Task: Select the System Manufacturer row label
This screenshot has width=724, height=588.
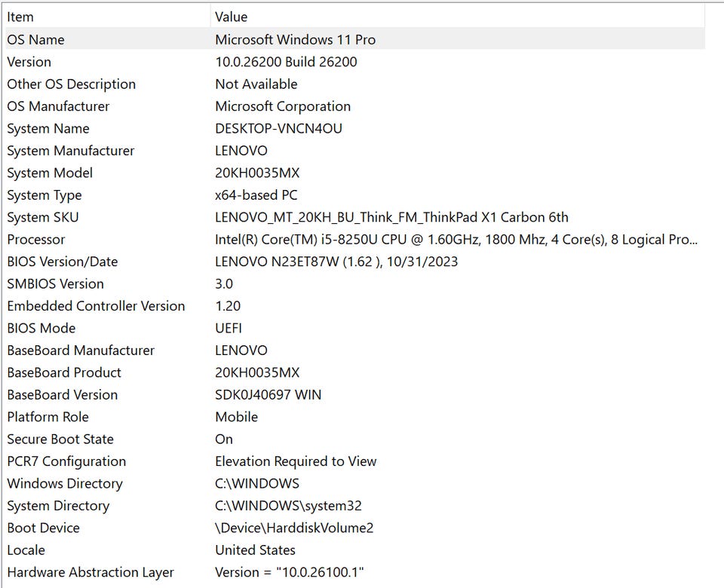Action: 71,151
